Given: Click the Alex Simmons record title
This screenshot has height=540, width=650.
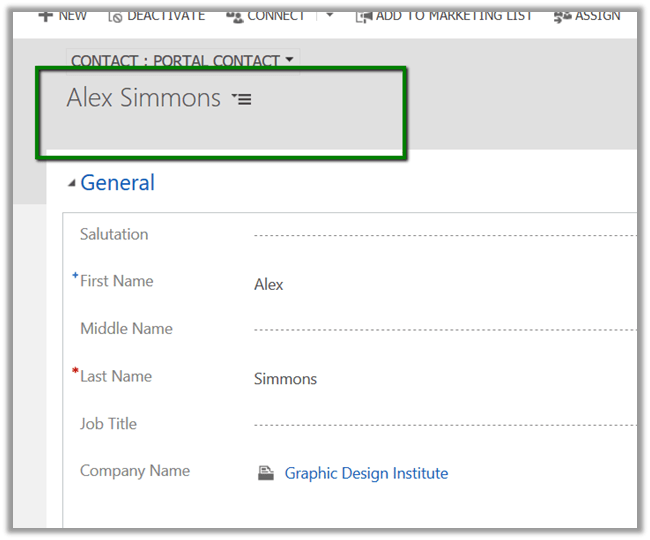Looking at the screenshot, I should [x=143, y=98].
